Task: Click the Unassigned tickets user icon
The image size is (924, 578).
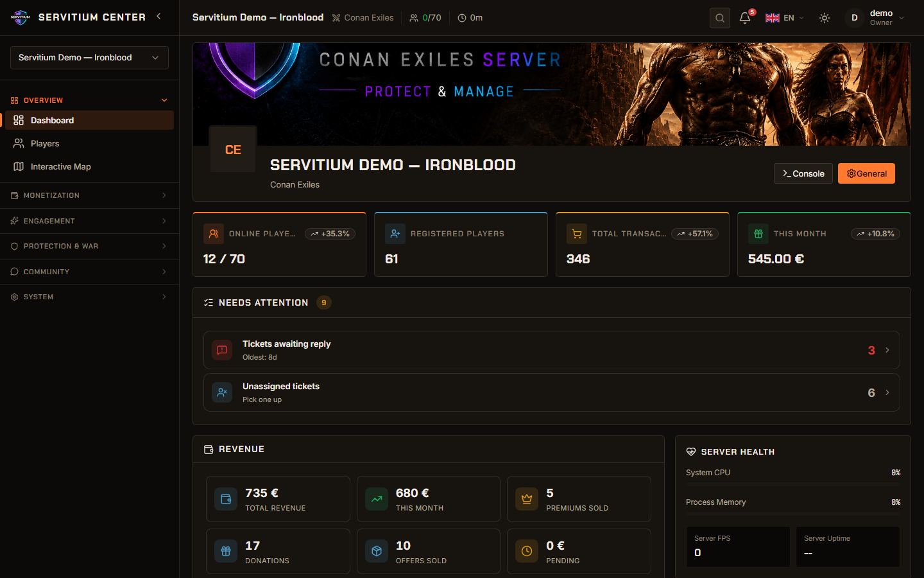Action: click(x=222, y=392)
